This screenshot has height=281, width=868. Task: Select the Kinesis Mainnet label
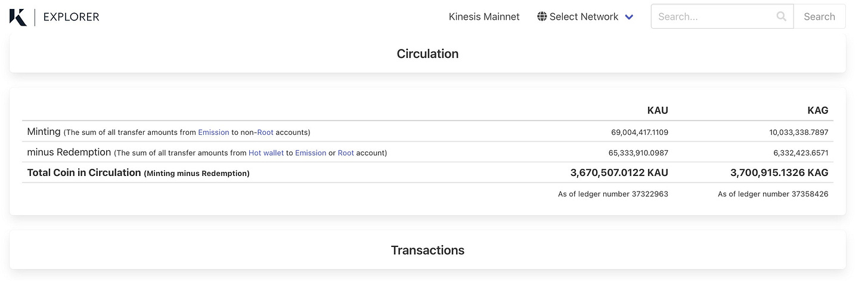coord(484,17)
